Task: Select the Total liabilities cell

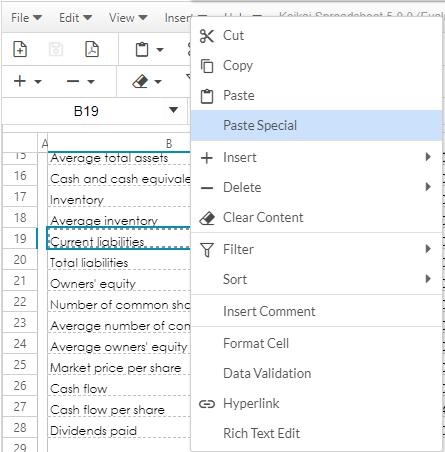Action: (119, 263)
